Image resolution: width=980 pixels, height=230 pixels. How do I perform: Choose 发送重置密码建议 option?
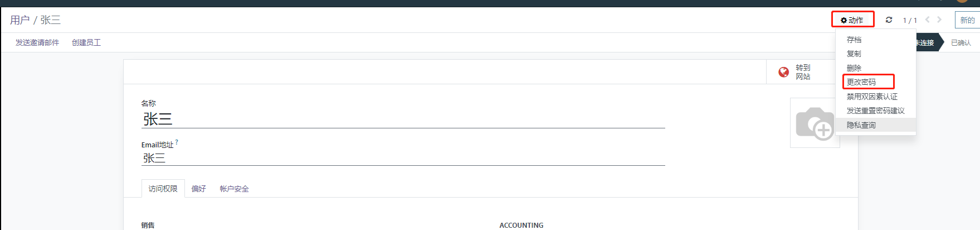[875, 111]
